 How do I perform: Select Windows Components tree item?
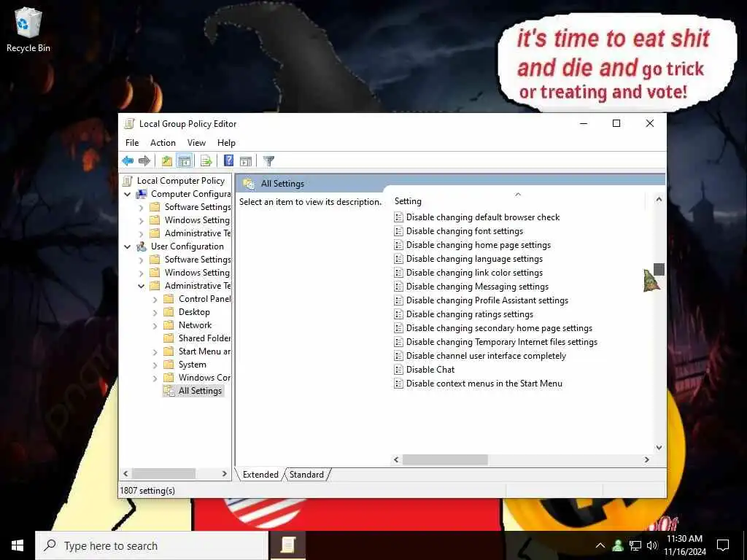(x=204, y=378)
